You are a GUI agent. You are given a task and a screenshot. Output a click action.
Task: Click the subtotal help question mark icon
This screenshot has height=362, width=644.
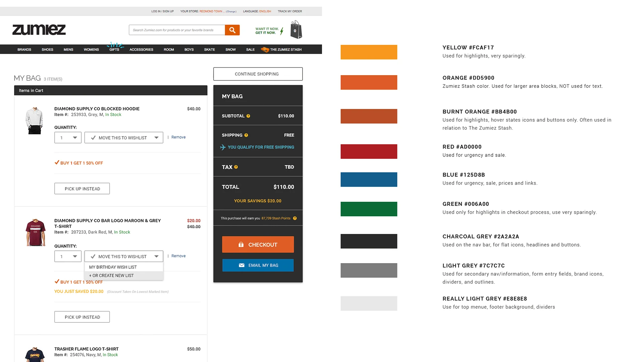[248, 116]
